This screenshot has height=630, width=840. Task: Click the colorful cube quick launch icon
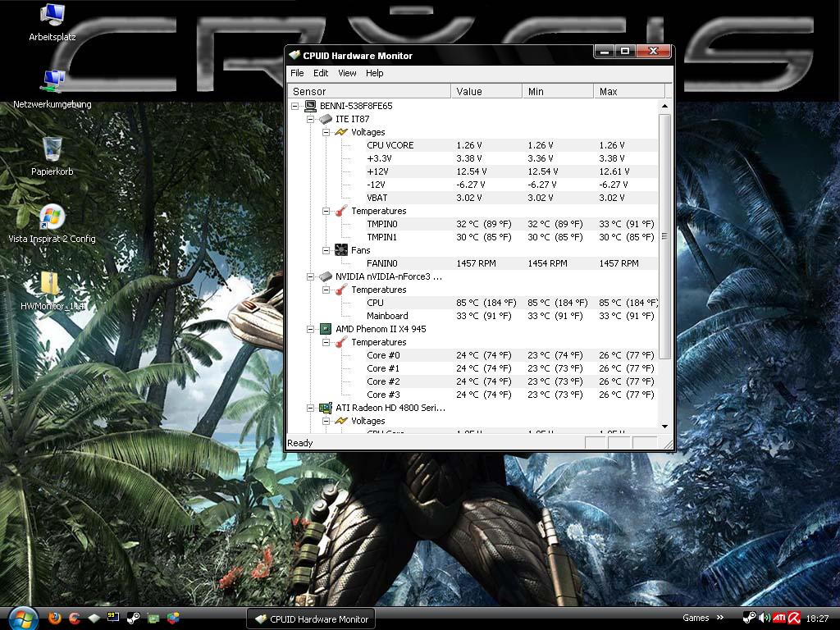pos(172,619)
